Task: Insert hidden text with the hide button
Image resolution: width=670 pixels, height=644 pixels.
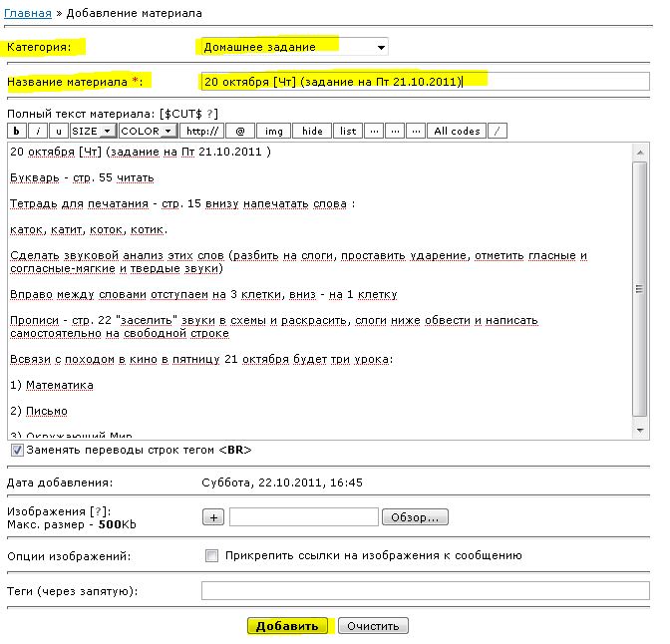Action: point(312,132)
